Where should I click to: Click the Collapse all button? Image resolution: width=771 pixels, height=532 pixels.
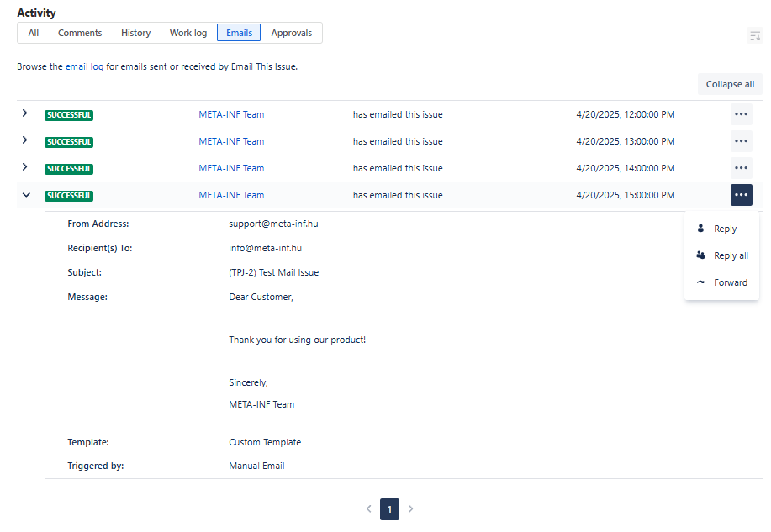(729, 84)
